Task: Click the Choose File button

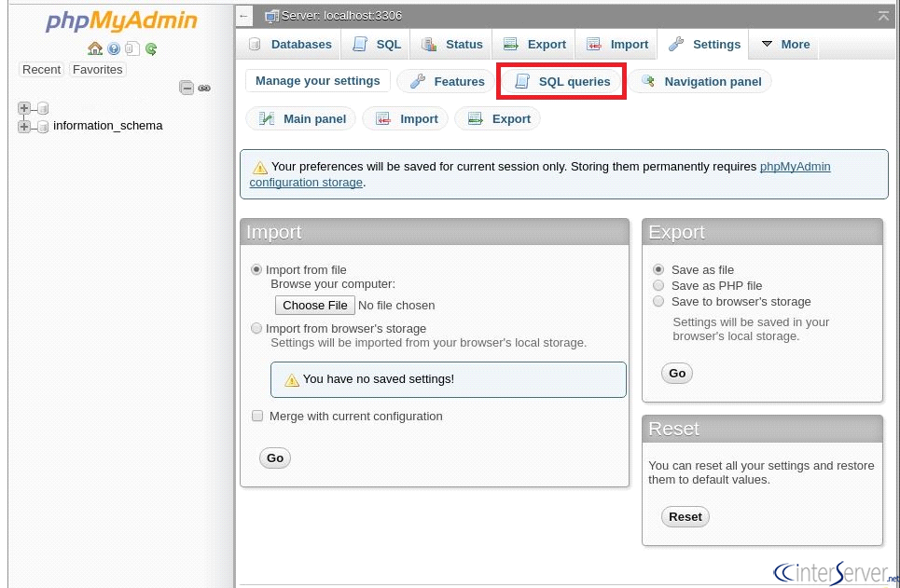Action: pos(315,306)
